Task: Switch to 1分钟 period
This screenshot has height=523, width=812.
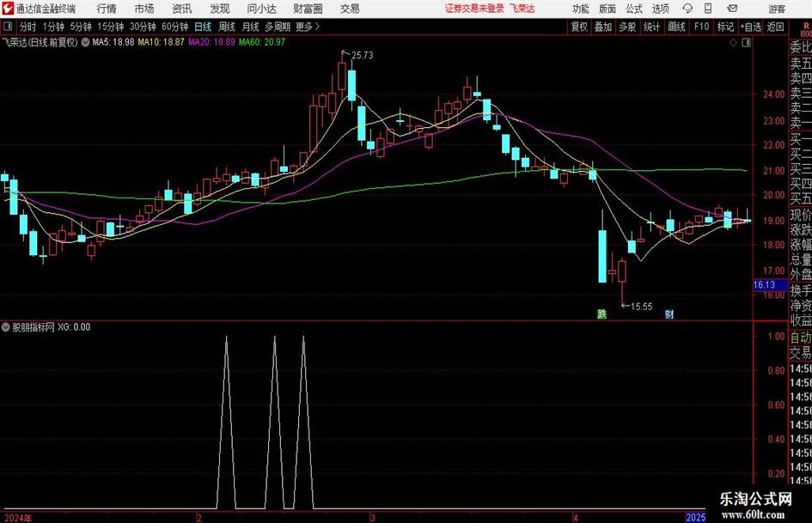Action: click(53, 27)
